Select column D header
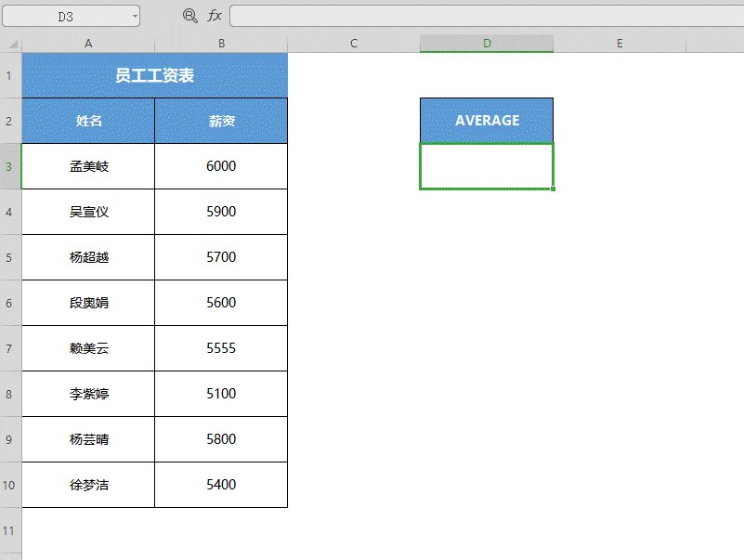Image resolution: width=744 pixels, height=560 pixels. 487,44
